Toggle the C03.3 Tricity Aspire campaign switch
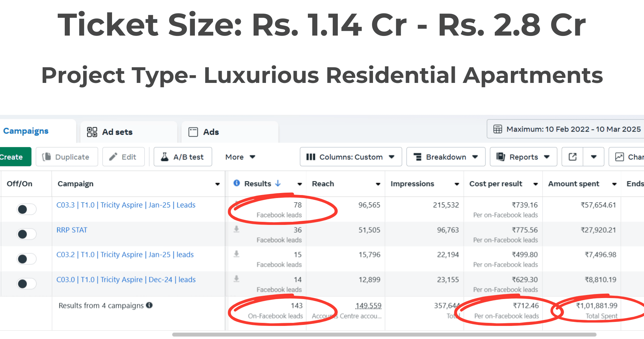 [x=26, y=209]
